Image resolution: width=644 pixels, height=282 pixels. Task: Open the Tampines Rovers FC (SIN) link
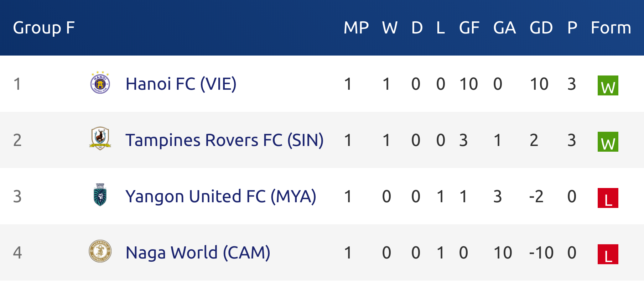pos(224,140)
